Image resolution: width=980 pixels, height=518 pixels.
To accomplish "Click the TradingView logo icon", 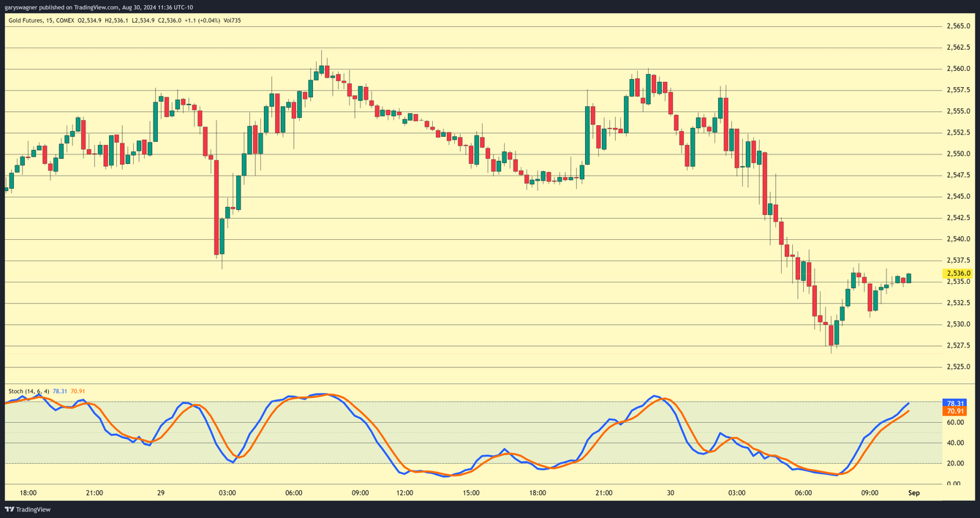I will pos(10,508).
